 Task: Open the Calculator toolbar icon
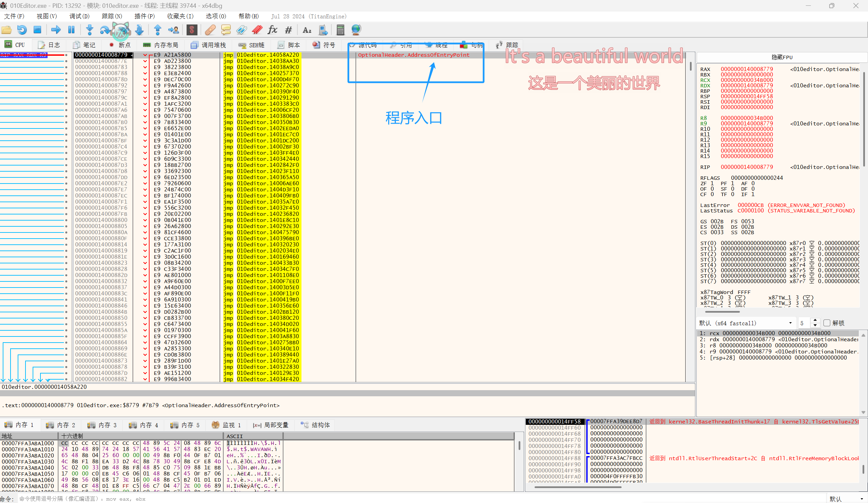coord(340,30)
